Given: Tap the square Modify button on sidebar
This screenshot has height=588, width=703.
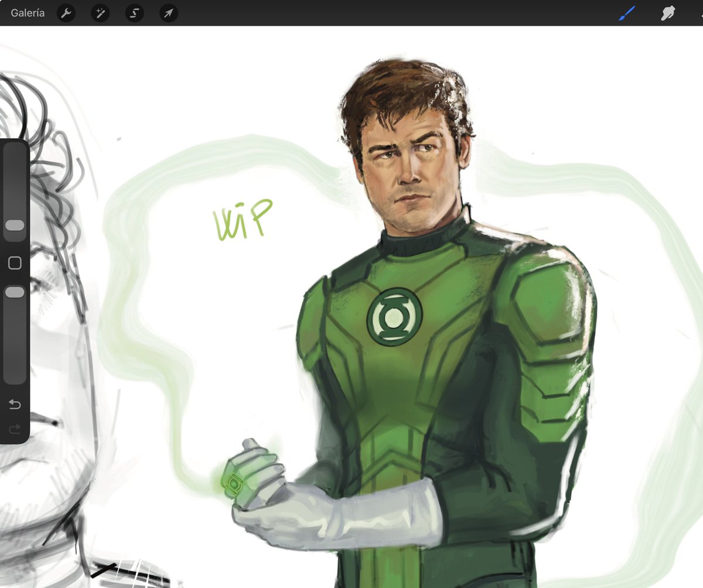Looking at the screenshot, I should 15,263.
